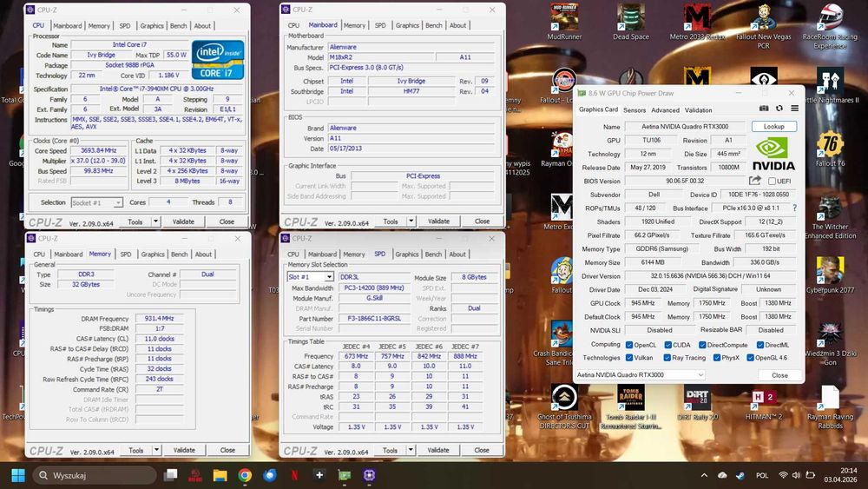Open the purple CPU-Z taskbar icon
Screen dimensions: 868x489
[369, 475]
